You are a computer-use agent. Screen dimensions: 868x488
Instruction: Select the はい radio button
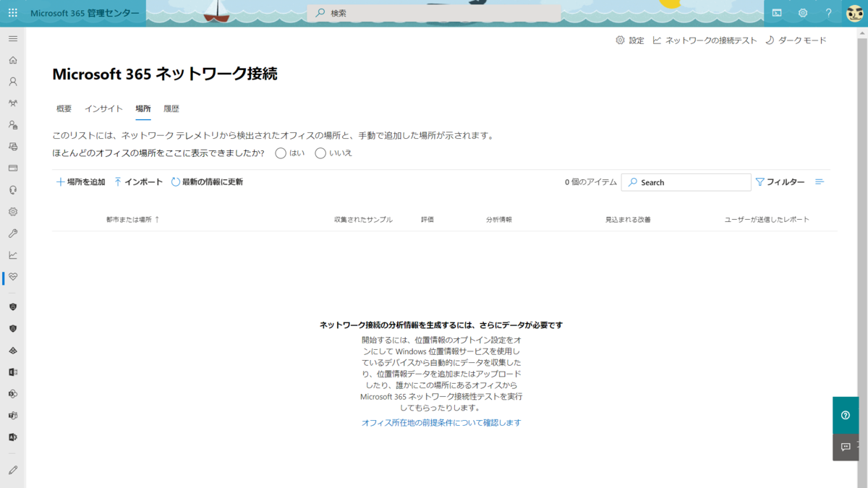281,153
